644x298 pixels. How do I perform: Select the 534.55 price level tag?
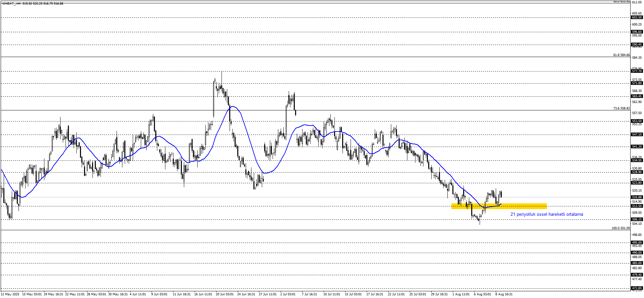(637, 160)
